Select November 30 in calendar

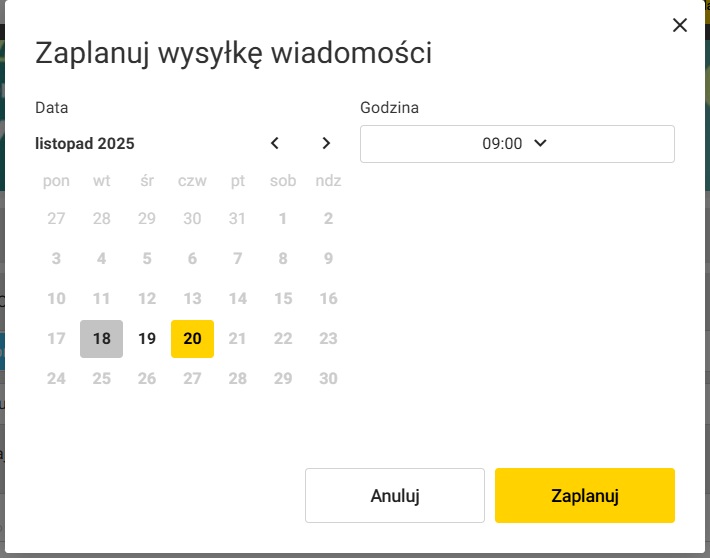click(x=328, y=378)
